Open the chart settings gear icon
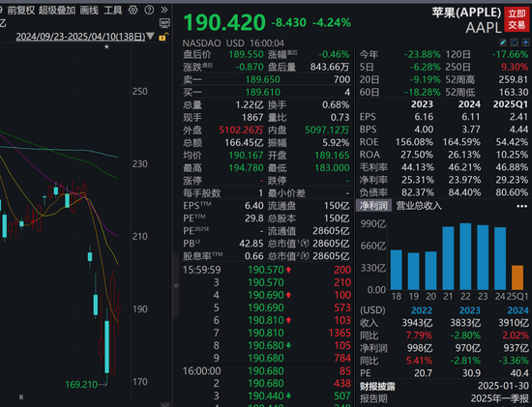 [x=133, y=11]
